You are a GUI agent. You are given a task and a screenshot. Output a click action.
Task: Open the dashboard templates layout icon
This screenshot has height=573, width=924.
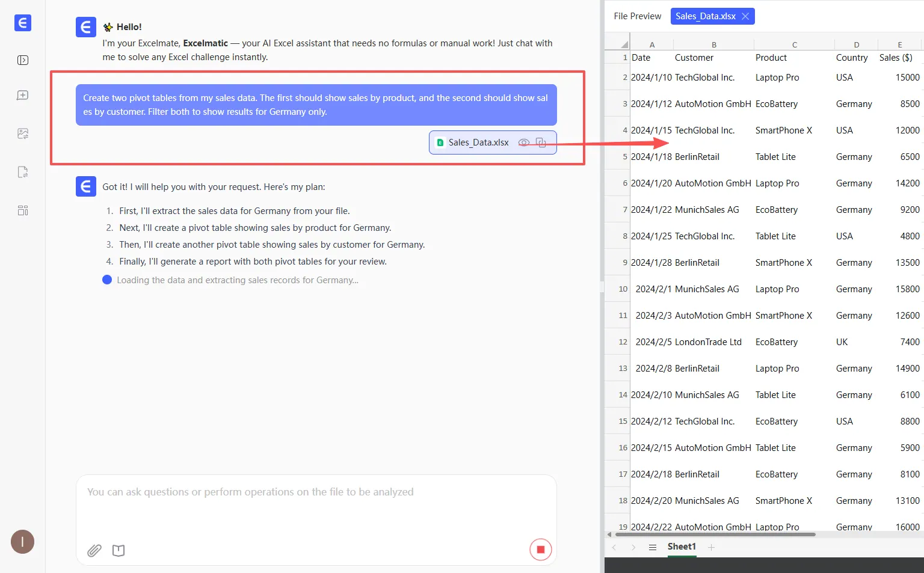click(23, 210)
